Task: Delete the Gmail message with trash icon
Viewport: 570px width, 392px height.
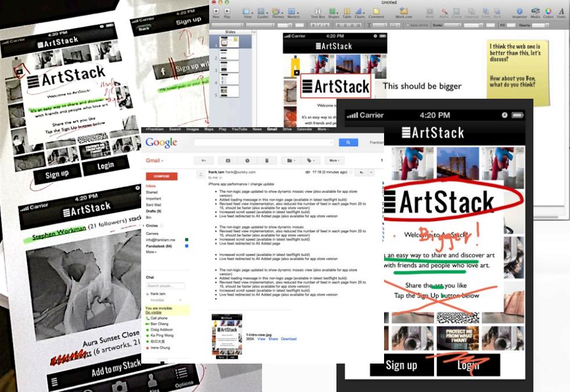Action: pyautogui.click(x=267, y=160)
